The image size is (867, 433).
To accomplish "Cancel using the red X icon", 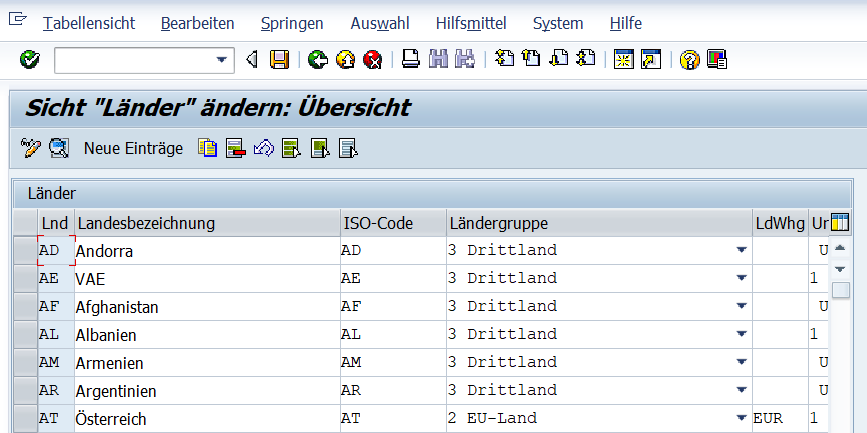I will pyautogui.click(x=373, y=59).
